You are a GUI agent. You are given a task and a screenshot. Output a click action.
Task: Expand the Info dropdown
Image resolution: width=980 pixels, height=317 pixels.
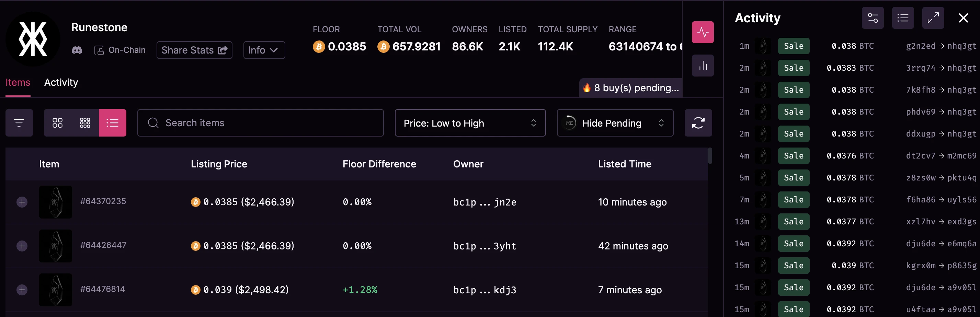264,50
